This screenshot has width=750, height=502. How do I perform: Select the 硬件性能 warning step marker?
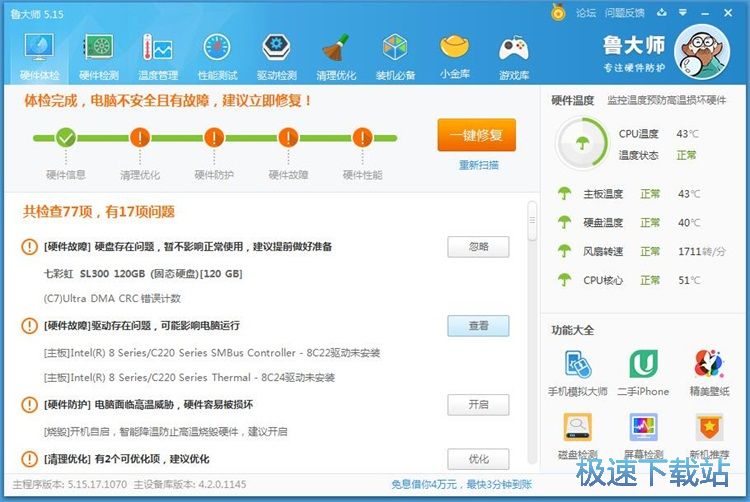point(362,138)
